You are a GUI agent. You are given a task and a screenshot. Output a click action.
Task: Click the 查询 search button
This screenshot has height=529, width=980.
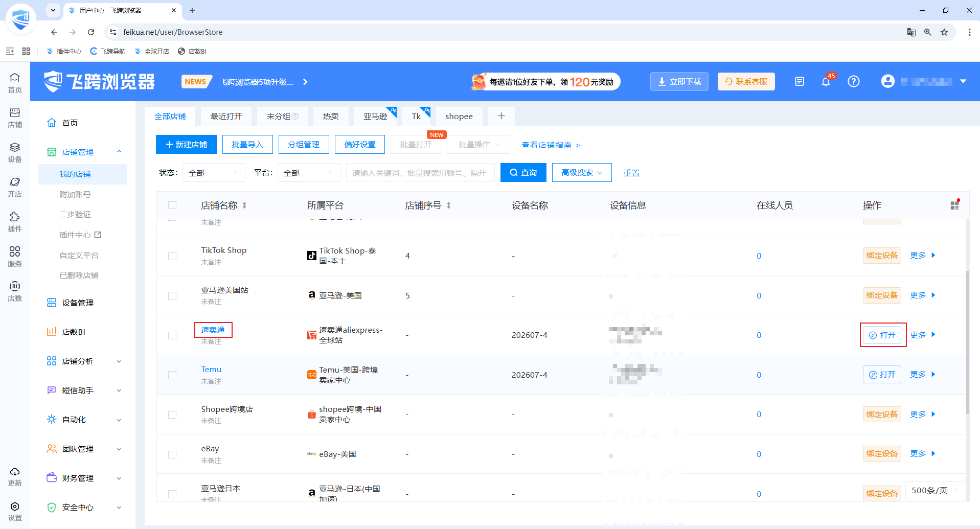tap(523, 173)
